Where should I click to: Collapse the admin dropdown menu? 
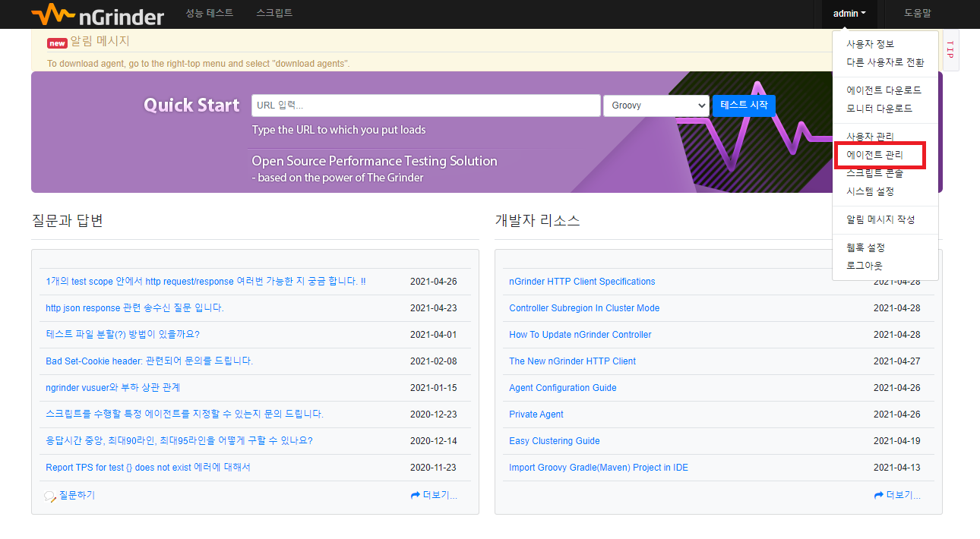click(849, 14)
